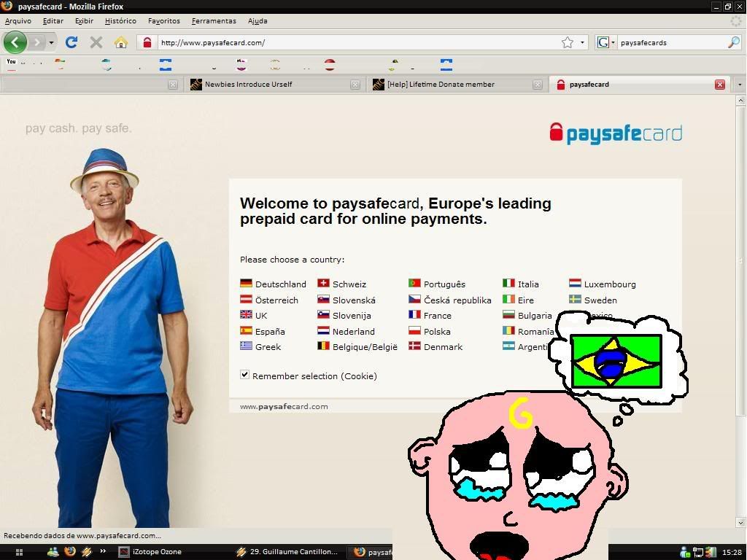Screen dimensions: 747x560
Task: Click the Home icon in the toolbar
Action: coord(121,42)
